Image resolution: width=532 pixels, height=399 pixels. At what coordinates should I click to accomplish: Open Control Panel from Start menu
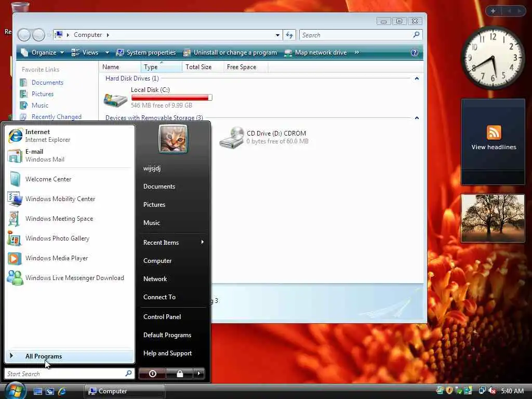tap(162, 316)
